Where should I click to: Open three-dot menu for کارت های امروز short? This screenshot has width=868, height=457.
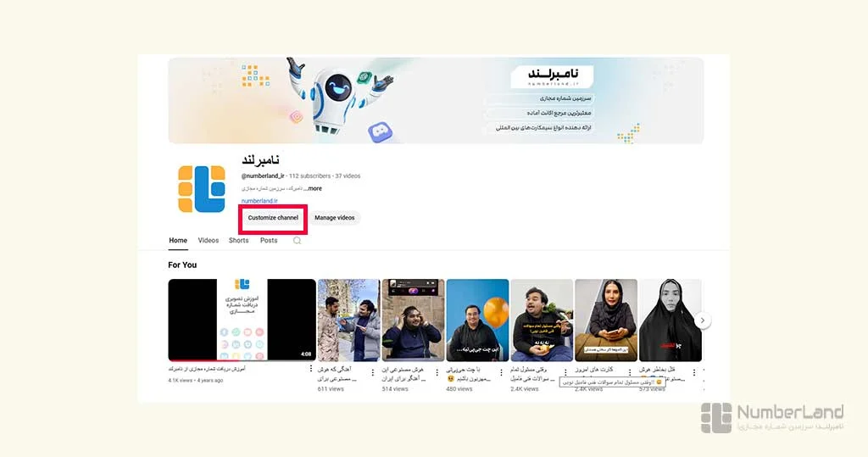click(630, 372)
